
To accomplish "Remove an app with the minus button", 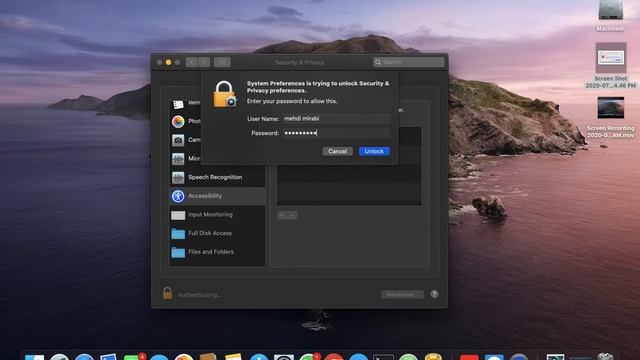I will (292, 215).
